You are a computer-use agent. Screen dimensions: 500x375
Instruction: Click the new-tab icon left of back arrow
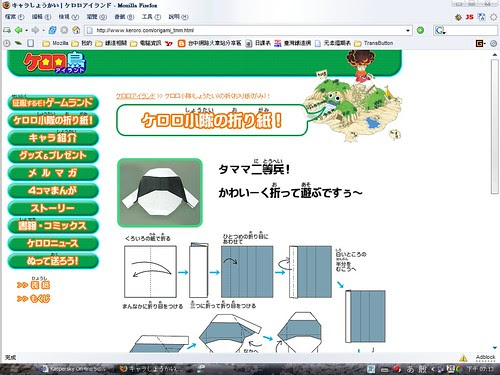pos(7,30)
